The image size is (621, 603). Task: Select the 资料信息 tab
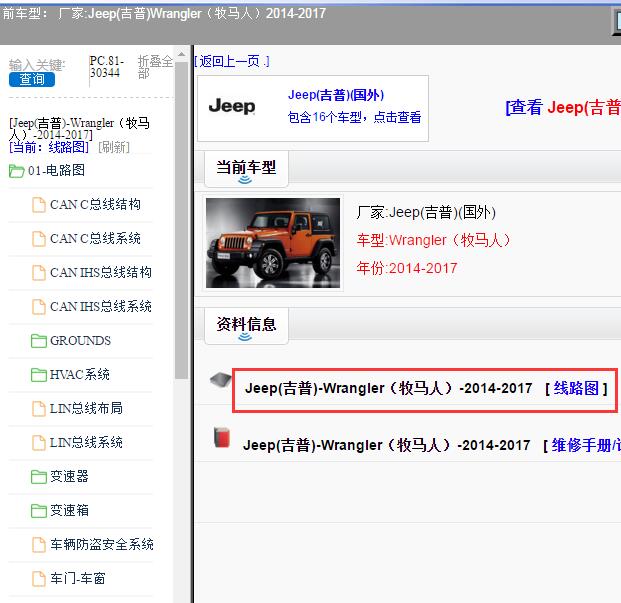click(x=246, y=325)
